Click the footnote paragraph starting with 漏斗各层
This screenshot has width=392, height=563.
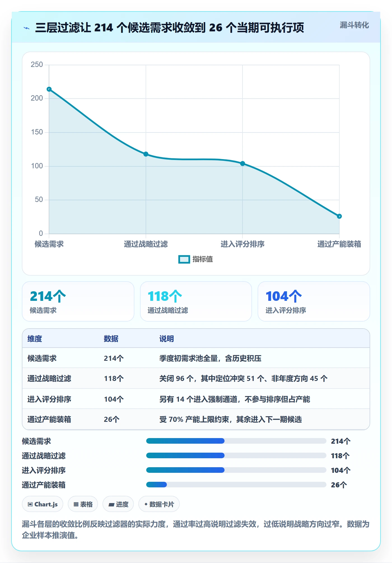[x=196, y=530]
